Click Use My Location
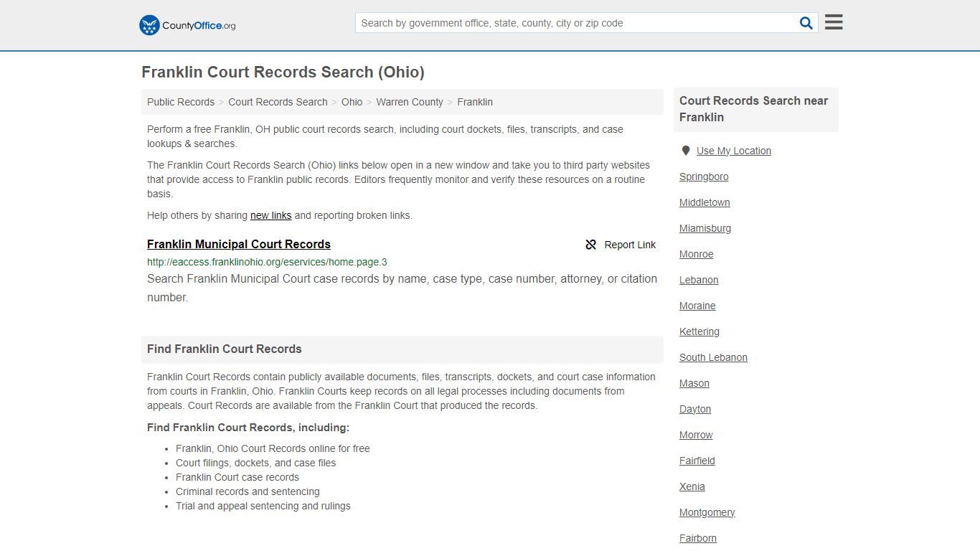Screen dimensions: 980x551 point(734,151)
